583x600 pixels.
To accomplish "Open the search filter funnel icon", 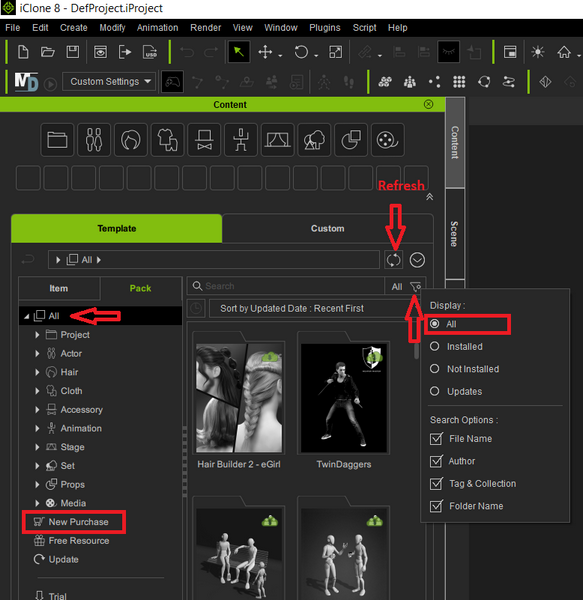I will coord(415,286).
